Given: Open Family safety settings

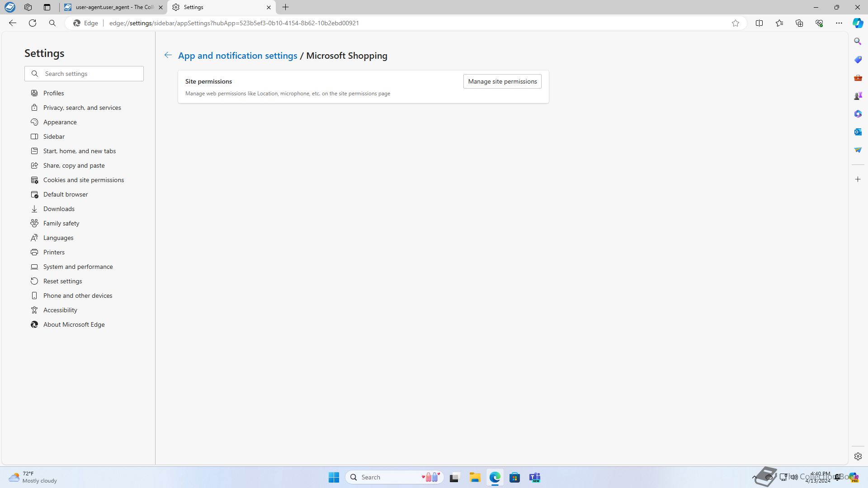Looking at the screenshot, I should coord(61,223).
